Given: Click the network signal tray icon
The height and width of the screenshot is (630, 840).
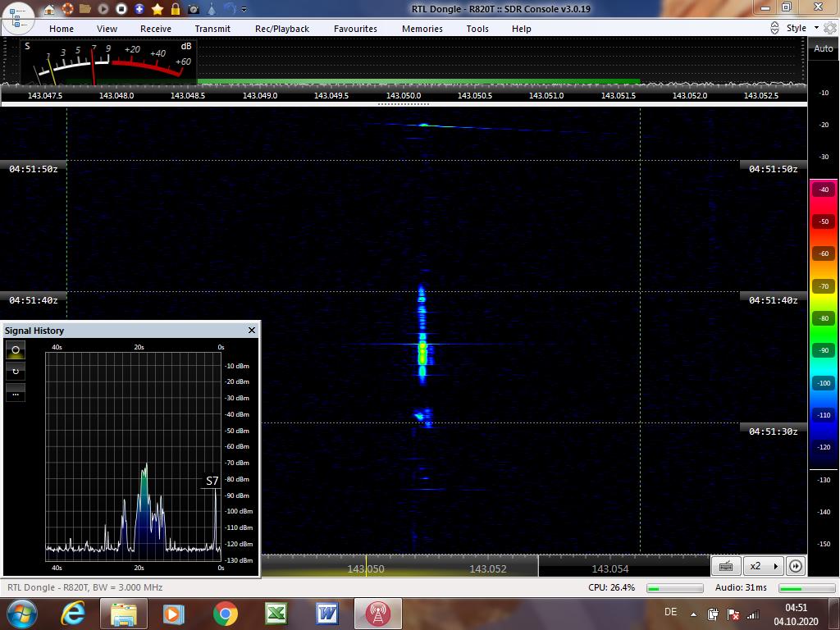Looking at the screenshot, I should coord(753,614).
